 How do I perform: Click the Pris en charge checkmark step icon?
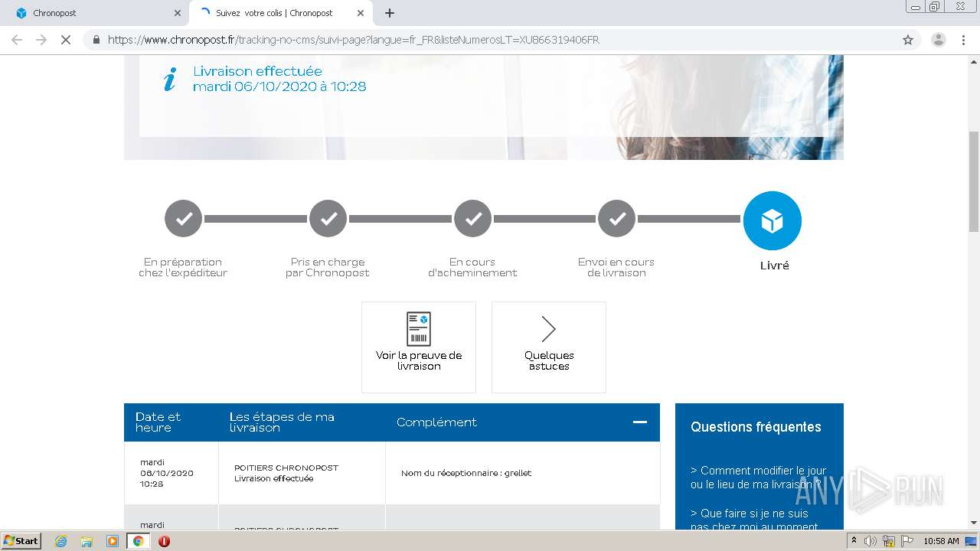[328, 219]
